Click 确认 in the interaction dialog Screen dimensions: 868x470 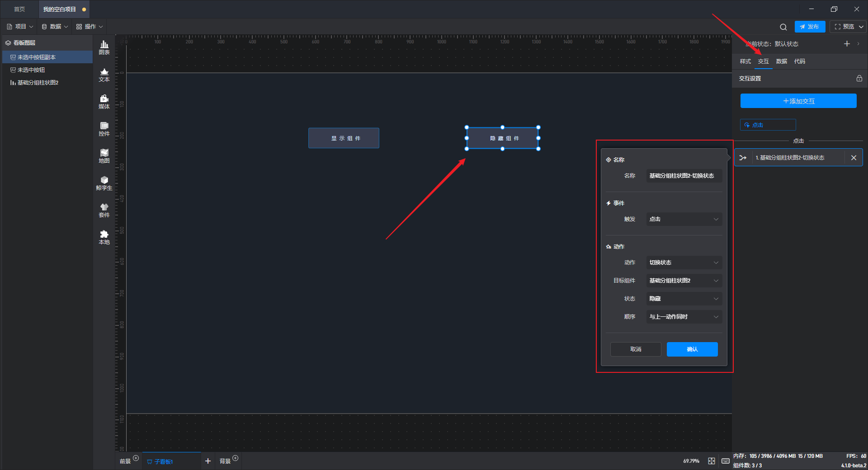[692, 349]
